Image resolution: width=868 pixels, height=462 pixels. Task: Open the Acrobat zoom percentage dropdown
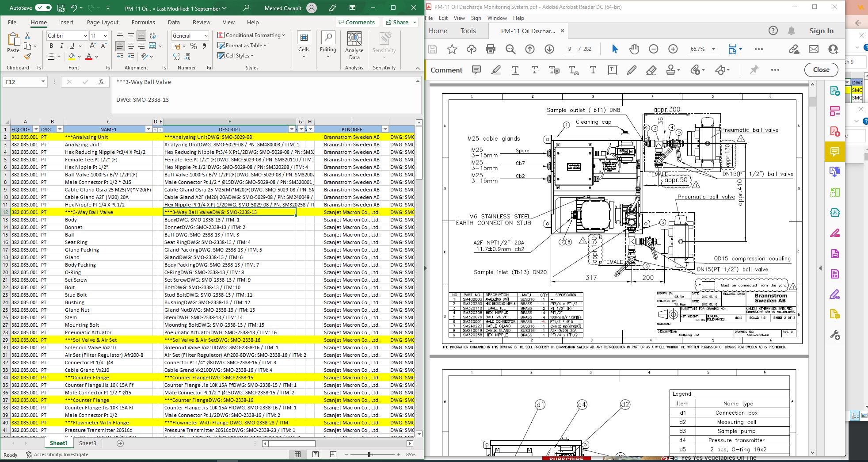click(713, 49)
